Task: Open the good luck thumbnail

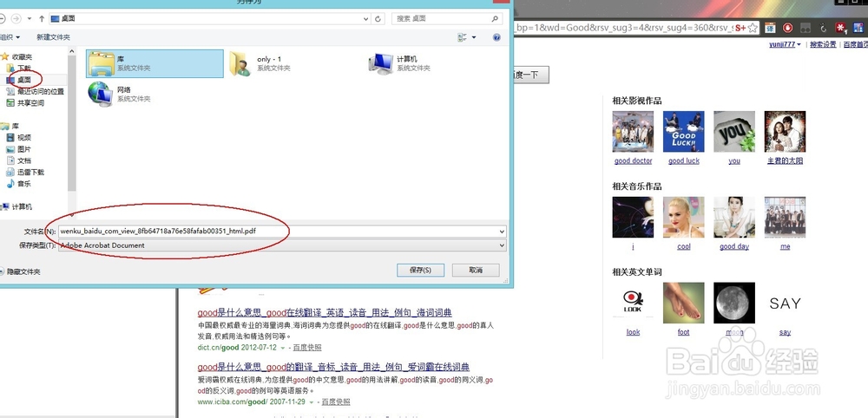Action: point(684,132)
